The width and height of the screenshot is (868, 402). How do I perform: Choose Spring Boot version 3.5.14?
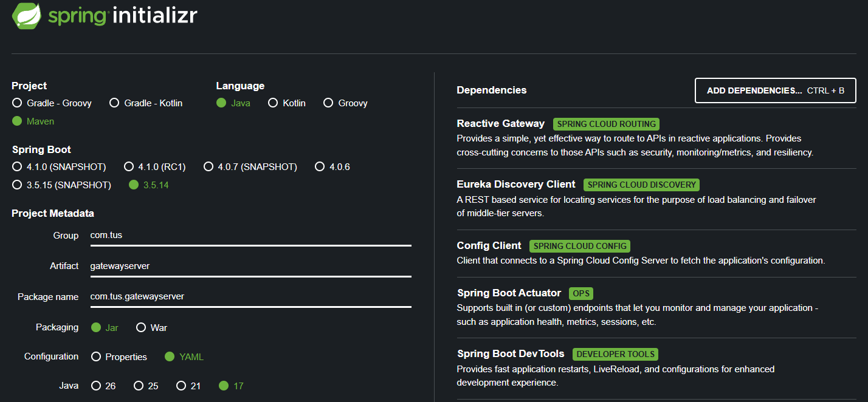click(x=149, y=185)
